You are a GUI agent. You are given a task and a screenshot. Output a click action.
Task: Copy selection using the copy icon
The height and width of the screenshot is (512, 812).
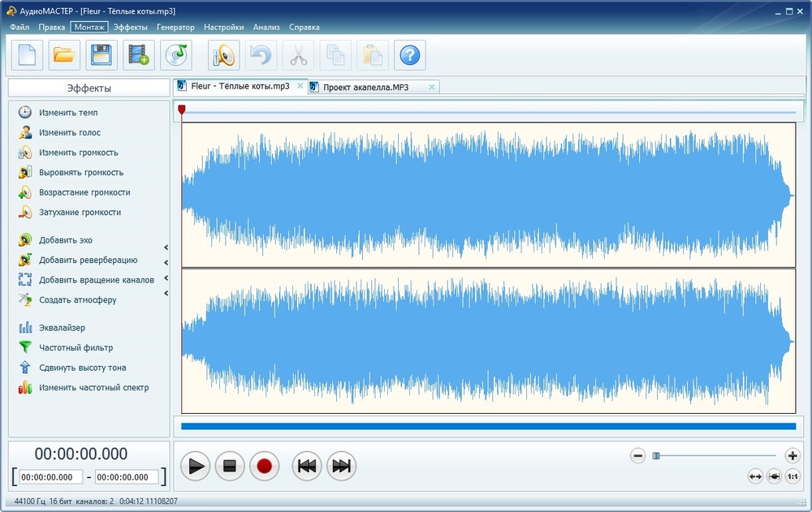click(x=335, y=55)
